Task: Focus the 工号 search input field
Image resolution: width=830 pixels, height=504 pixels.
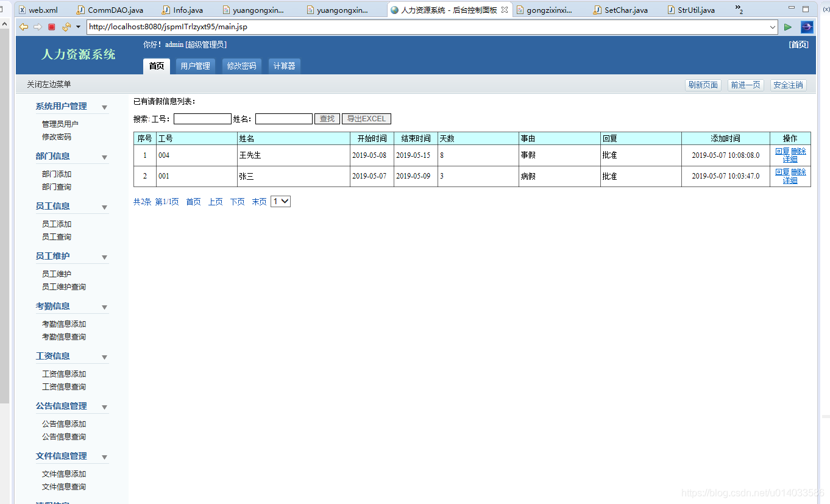Action: pos(202,119)
